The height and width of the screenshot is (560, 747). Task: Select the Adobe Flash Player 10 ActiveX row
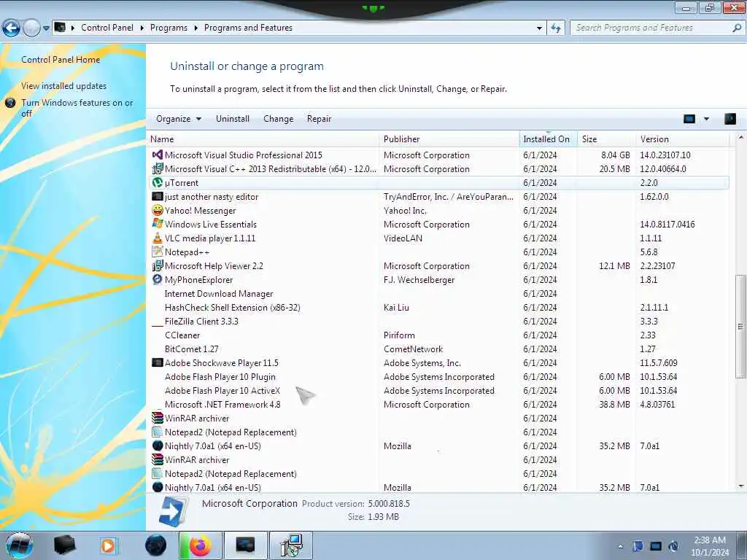438,391
